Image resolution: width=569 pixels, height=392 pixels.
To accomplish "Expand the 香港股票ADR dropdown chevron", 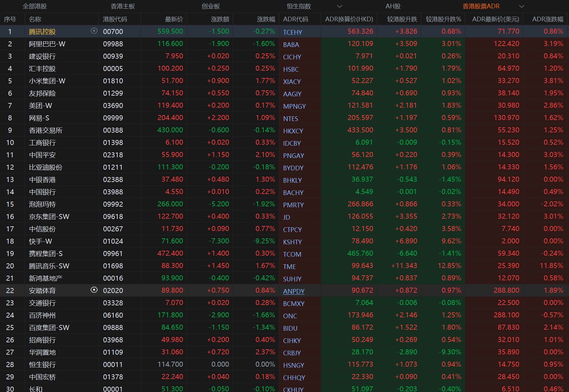I will 522,6.
